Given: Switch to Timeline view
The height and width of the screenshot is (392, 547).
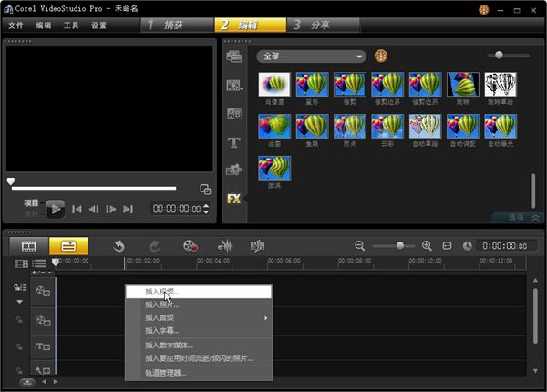Looking at the screenshot, I should click(x=68, y=245).
